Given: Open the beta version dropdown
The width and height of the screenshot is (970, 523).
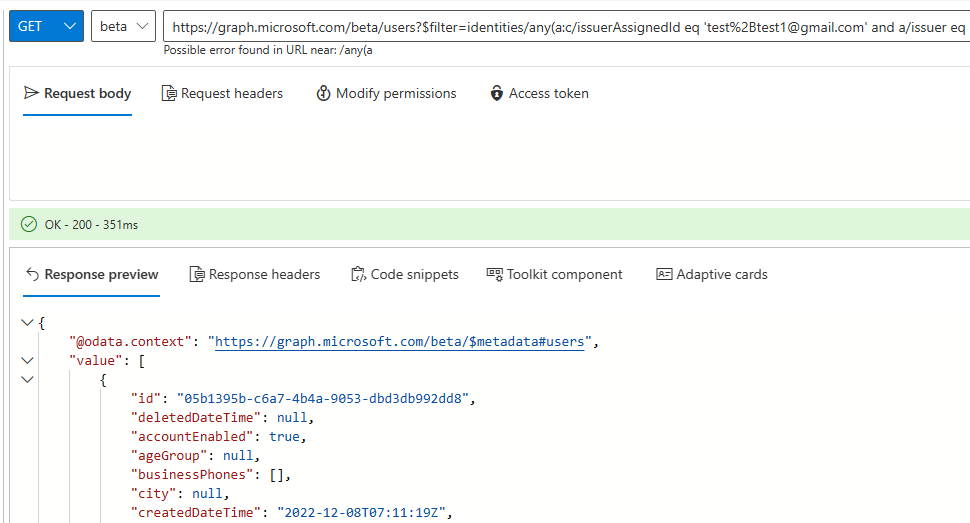Looking at the screenshot, I should [123, 26].
